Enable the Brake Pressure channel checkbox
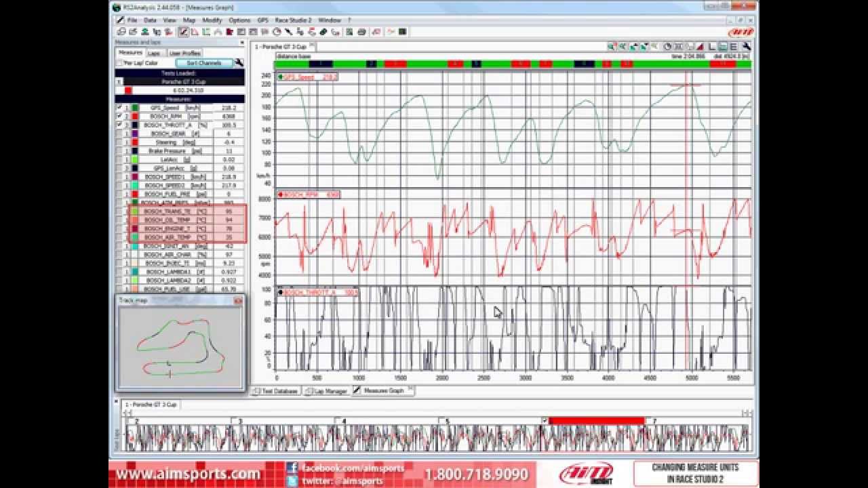868x488 pixels. click(119, 151)
